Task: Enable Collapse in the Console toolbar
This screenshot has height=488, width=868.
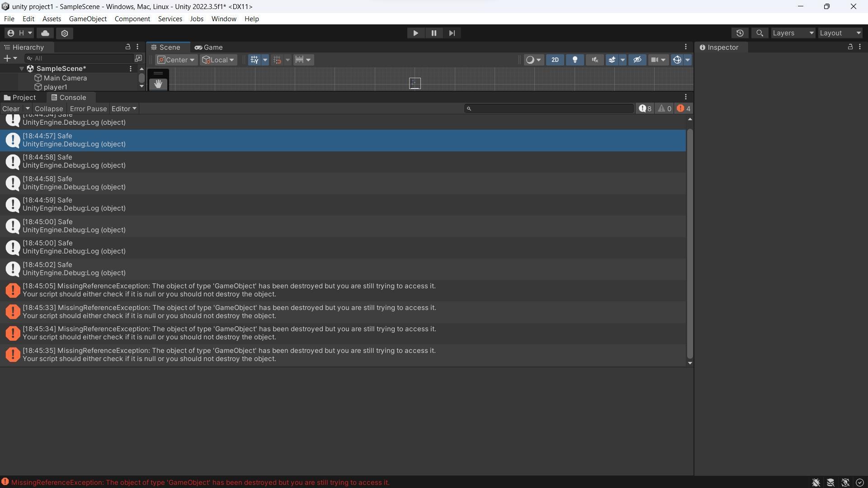Action: pos(49,108)
